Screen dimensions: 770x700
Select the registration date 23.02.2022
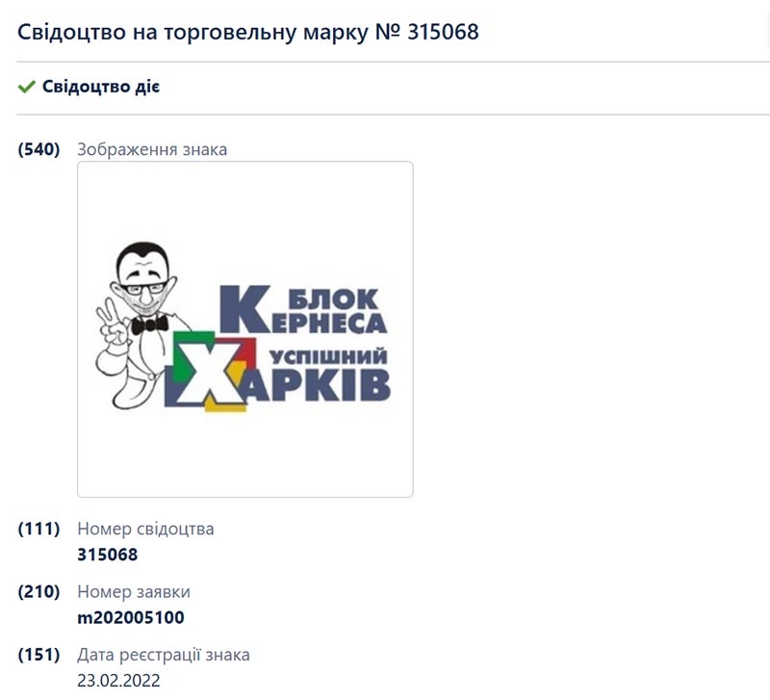(118, 681)
